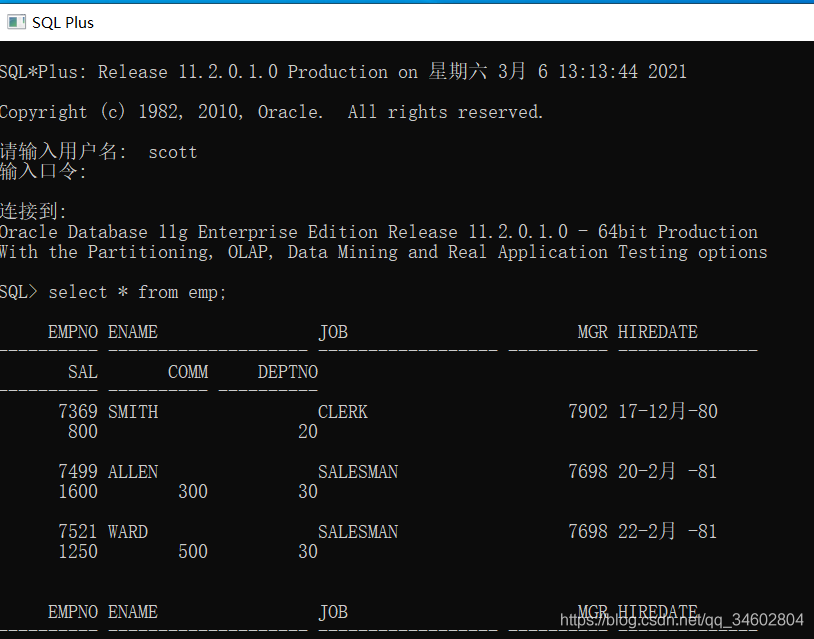Click the 'select * from emp;' command

[138, 292]
